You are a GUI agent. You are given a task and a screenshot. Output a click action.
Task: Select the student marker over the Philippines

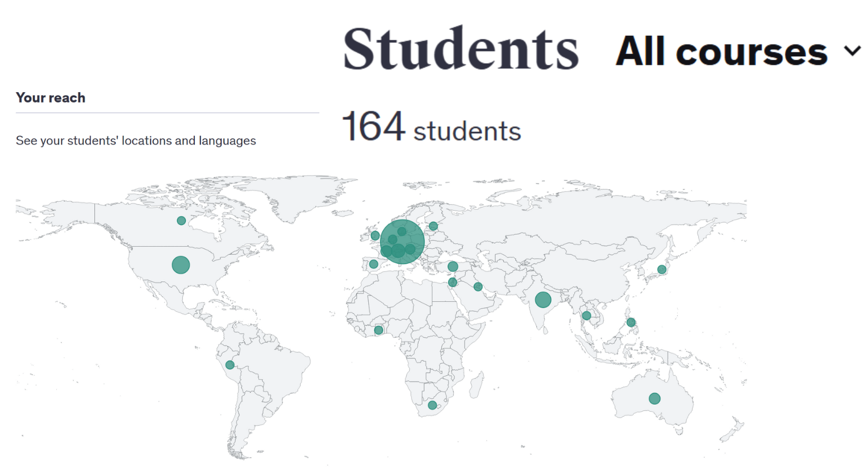[x=631, y=322]
